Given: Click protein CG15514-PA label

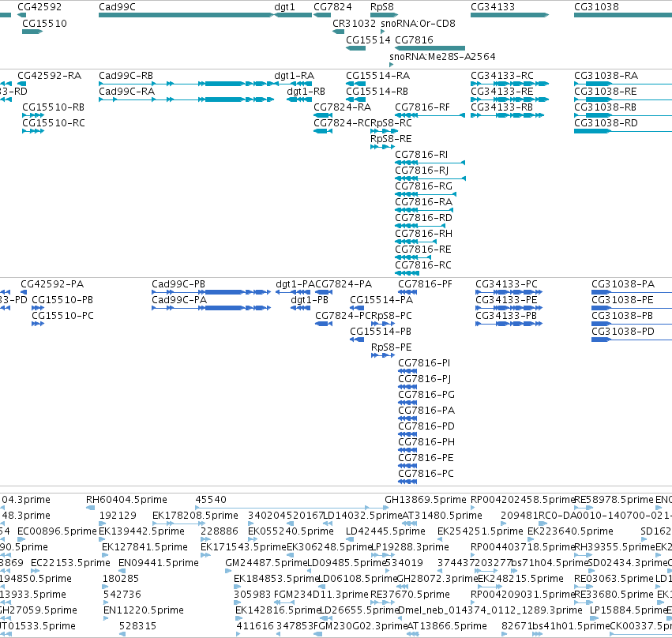Looking at the screenshot, I should point(381,300).
